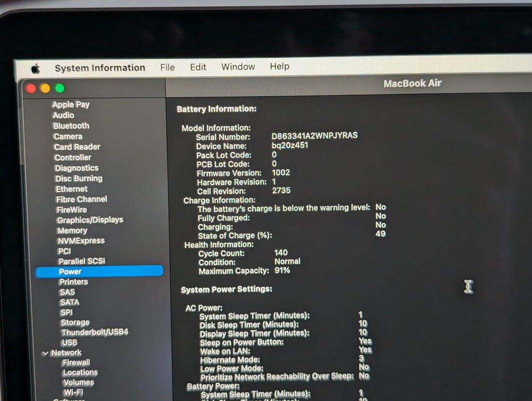Open the System Information menu
Screen dimensions: 532x401
click(100, 68)
